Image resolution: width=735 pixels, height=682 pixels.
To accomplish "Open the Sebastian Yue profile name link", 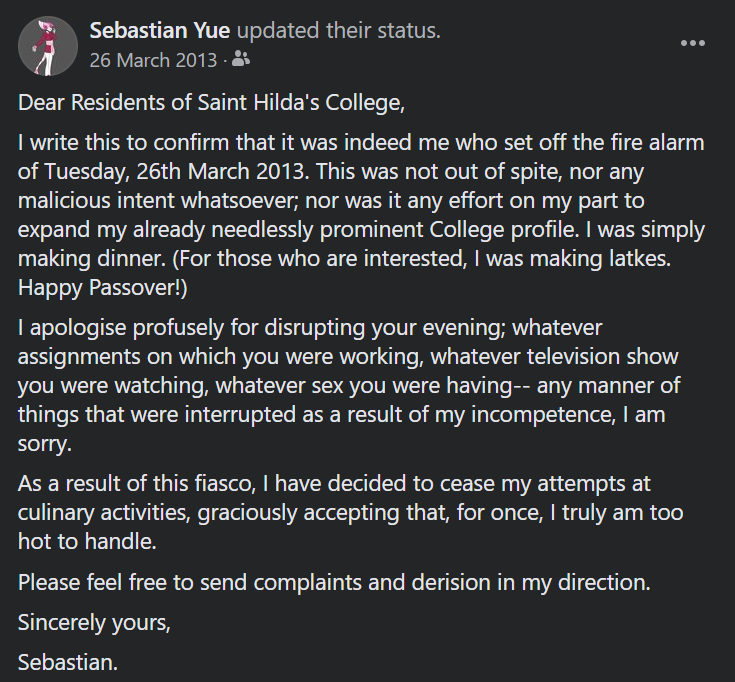I will tap(160, 31).
